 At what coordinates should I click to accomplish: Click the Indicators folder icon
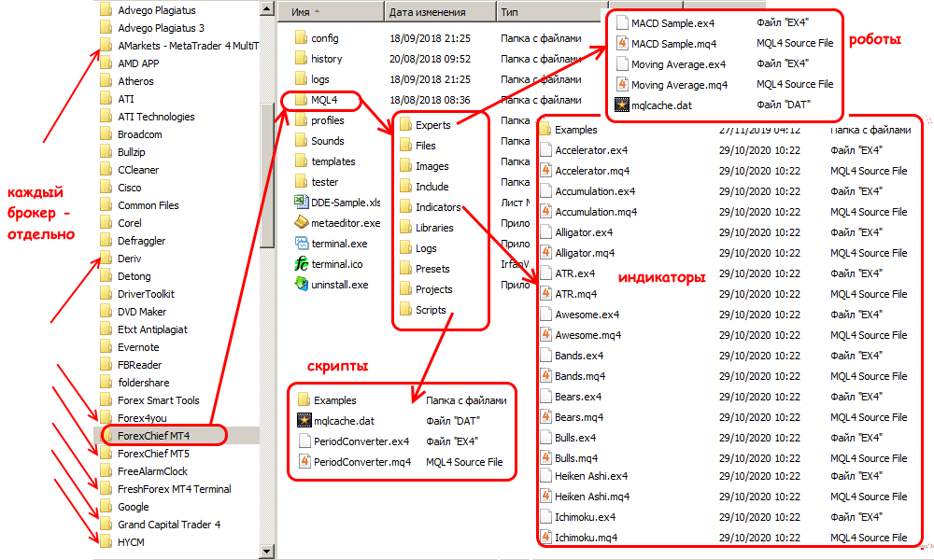405,207
